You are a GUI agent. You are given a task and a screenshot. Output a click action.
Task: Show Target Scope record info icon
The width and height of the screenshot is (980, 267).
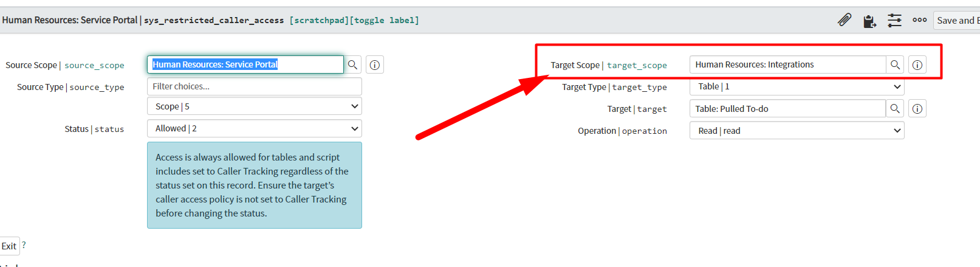[x=917, y=64]
